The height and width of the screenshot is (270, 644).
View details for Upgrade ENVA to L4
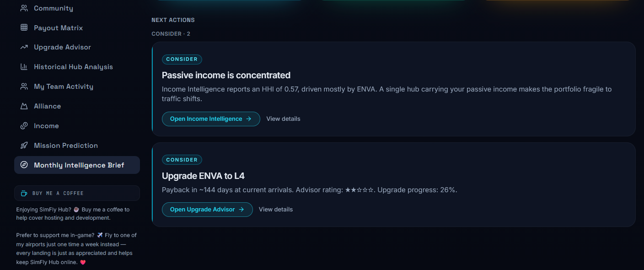(x=276, y=210)
